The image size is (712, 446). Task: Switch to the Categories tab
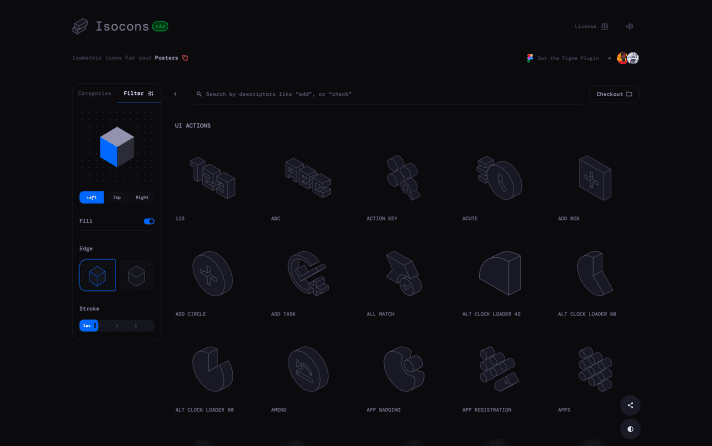[94, 93]
